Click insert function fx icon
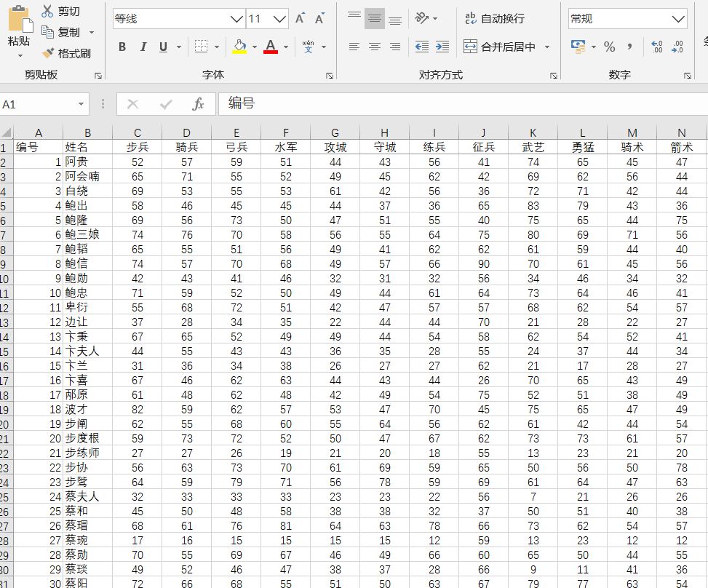This screenshot has height=588, width=708. (198, 104)
